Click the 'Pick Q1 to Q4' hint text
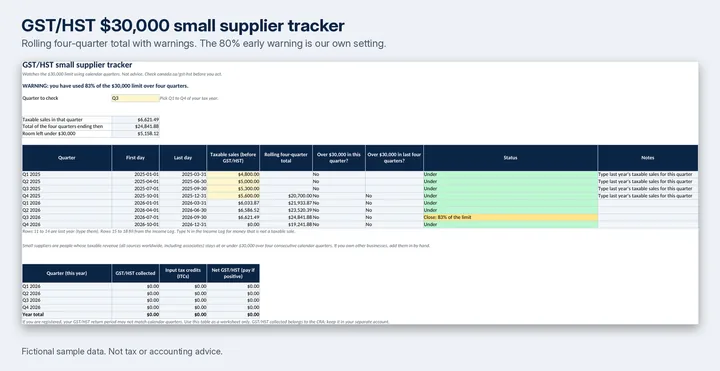The width and height of the screenshot is (720, 371). coord(189,98)
